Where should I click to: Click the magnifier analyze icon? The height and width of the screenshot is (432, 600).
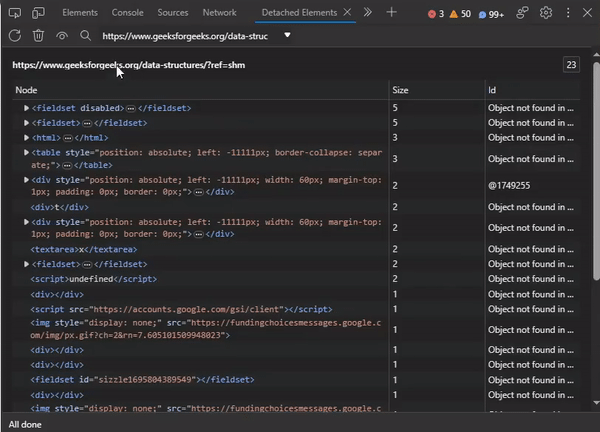pyautogui.click(x=85, y=35)
